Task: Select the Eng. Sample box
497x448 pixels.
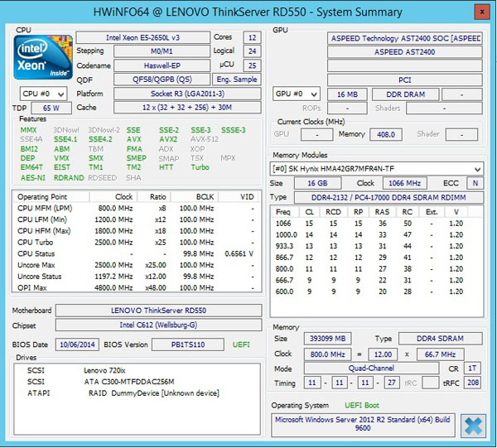Action: tap(237, 79)
